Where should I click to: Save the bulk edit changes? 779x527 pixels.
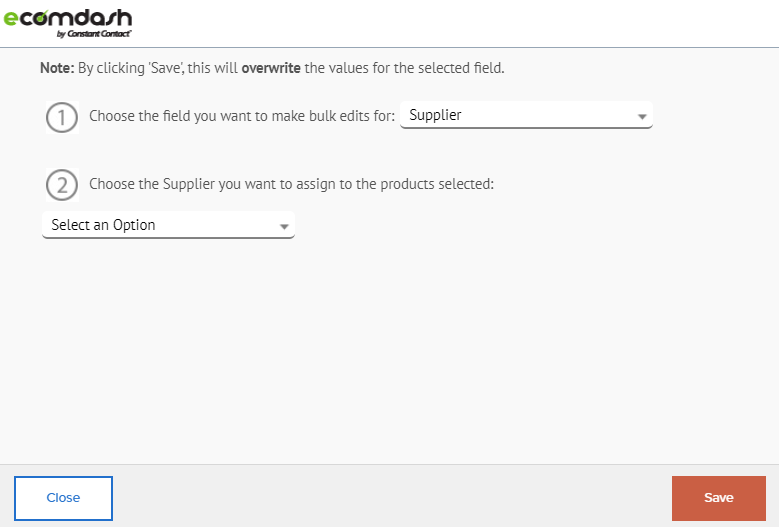coord(718,498)
